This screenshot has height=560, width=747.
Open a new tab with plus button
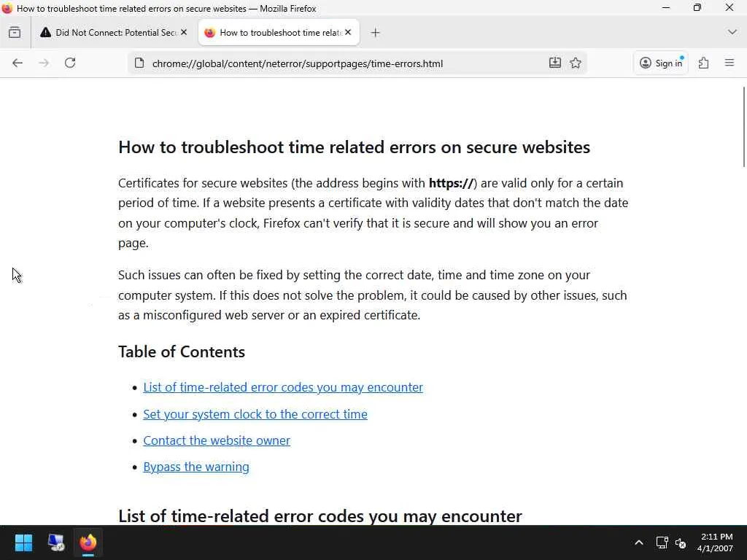[x=376, y=32]
